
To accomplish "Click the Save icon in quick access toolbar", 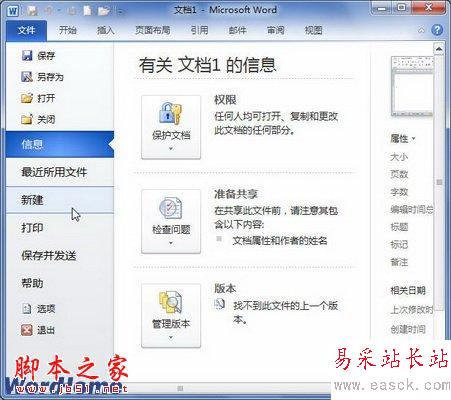I will pos(32,11).
